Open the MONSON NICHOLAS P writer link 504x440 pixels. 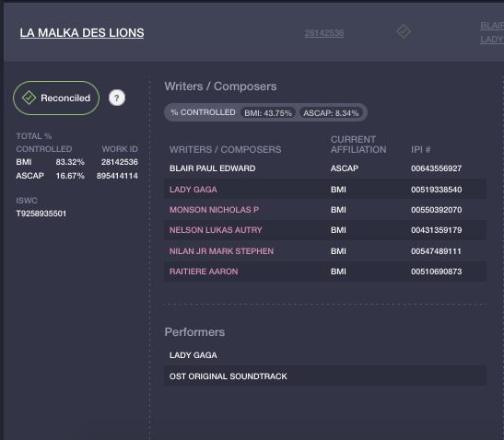coord(214,210)
